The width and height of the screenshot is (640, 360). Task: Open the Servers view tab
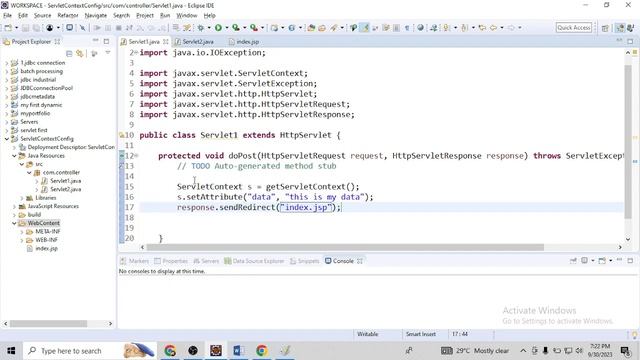click(x=207, y=261)
